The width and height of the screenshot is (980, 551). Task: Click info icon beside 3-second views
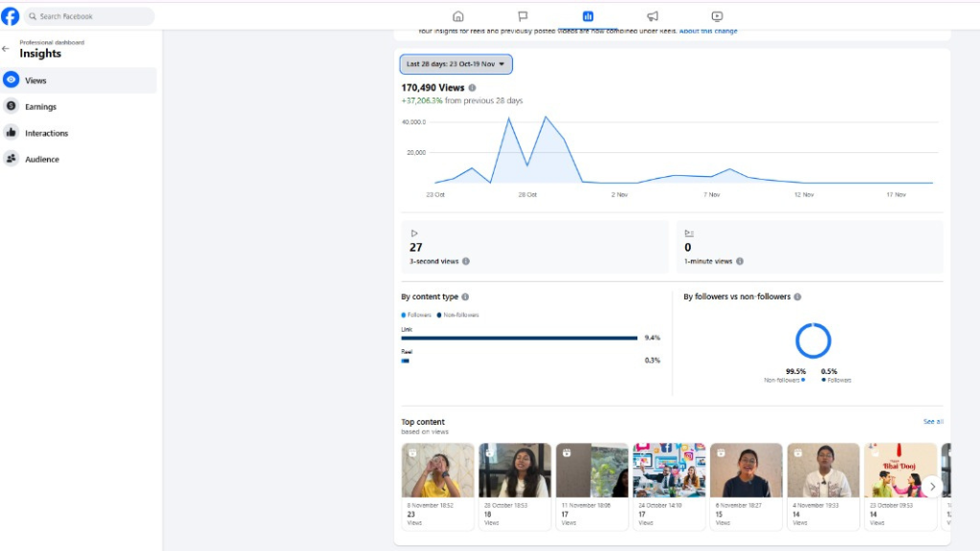(x=466, y=261)
